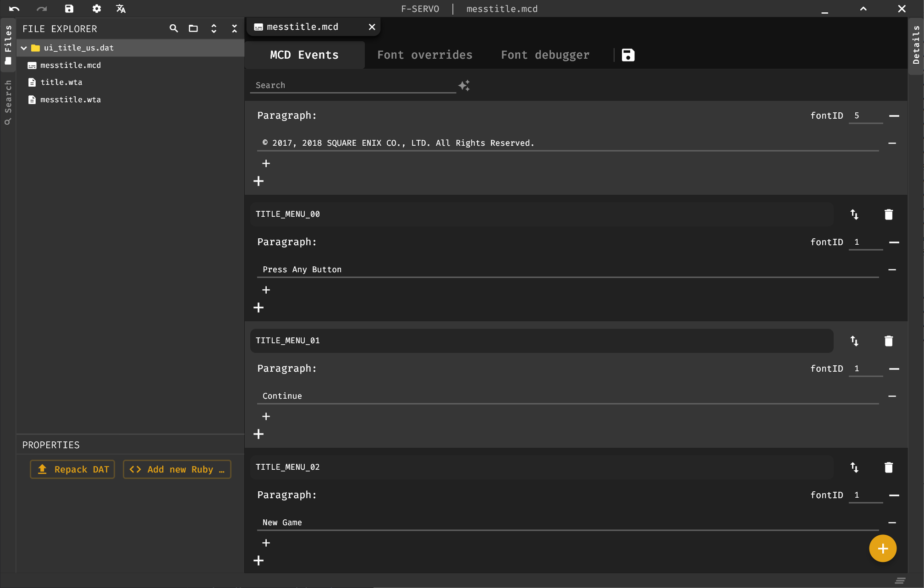This screenshot has height=588, width=924.
Task: Click the Add new Ruby button
Action: (x=177, y=469)
